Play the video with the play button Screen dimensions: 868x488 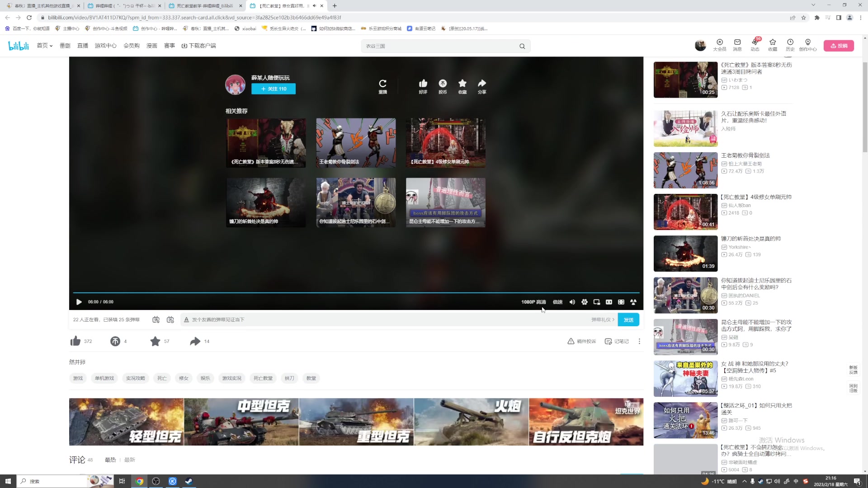click(x=79, y=302)
